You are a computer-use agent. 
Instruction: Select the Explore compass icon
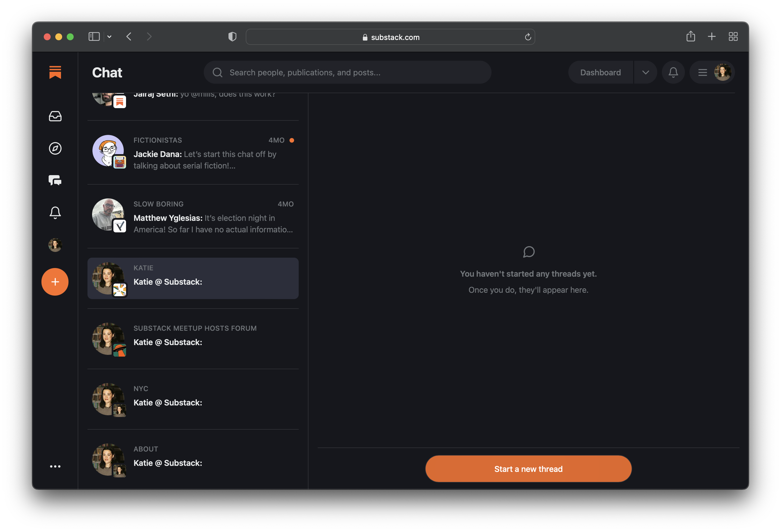(x=55, y=148)
